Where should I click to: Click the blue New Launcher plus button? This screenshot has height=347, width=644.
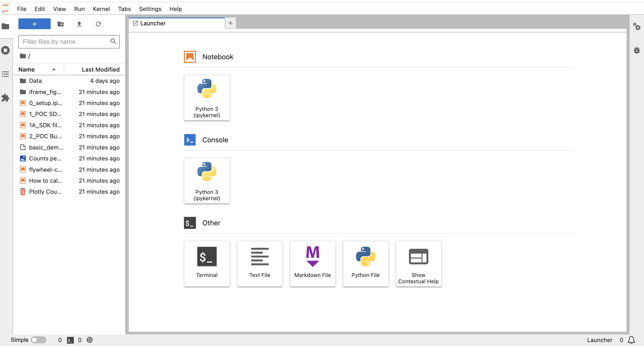[x=34, y=24]
